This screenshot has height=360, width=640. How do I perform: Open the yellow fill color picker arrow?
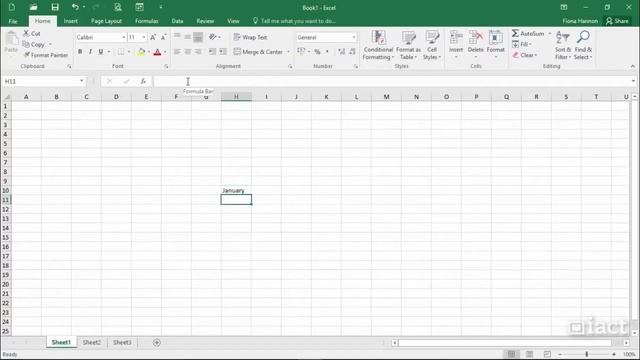(149, 52)
